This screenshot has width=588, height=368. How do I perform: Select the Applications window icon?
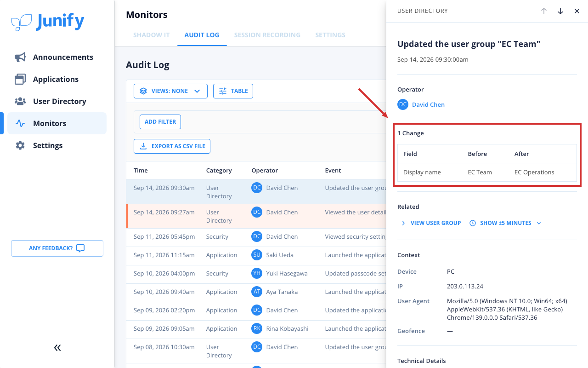(x=20, y=79)
